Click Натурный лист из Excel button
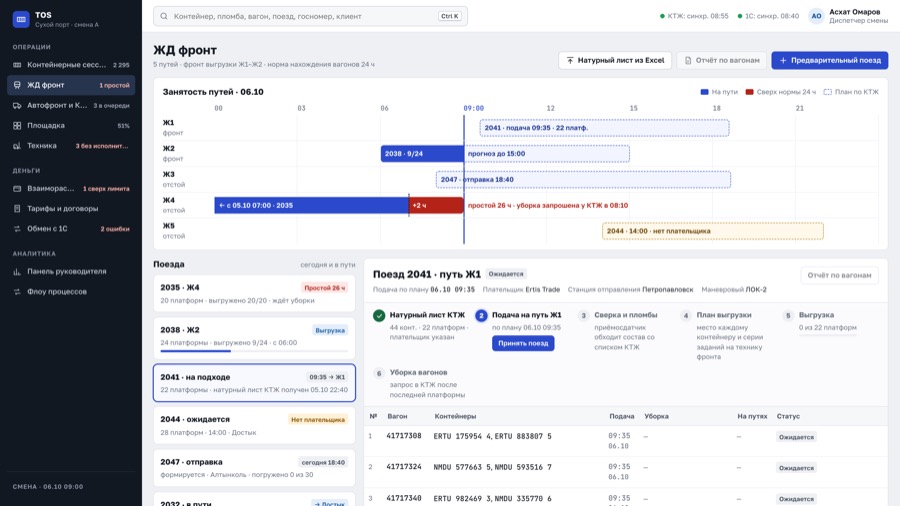 tap(615, 60)
